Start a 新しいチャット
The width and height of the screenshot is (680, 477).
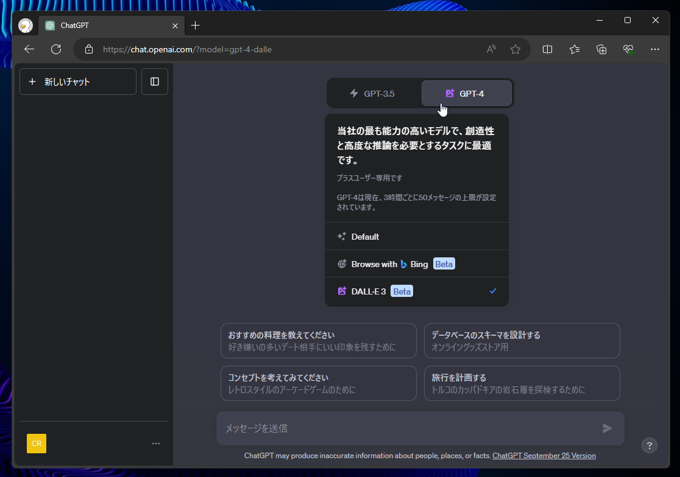coord(78,82)
